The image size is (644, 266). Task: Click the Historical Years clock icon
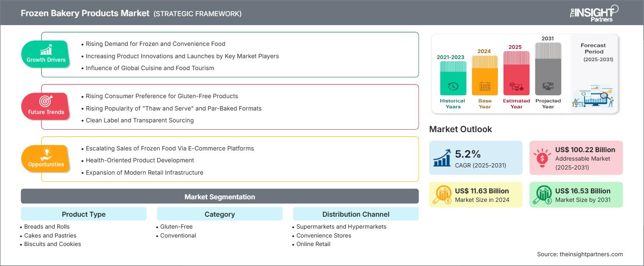tap(453, 87)
